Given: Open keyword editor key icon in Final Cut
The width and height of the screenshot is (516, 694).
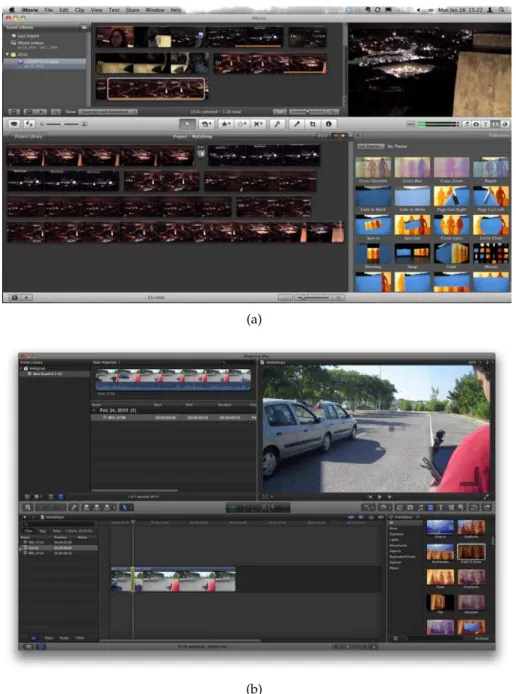Looking at the screenshot, I should coord(74,508).
